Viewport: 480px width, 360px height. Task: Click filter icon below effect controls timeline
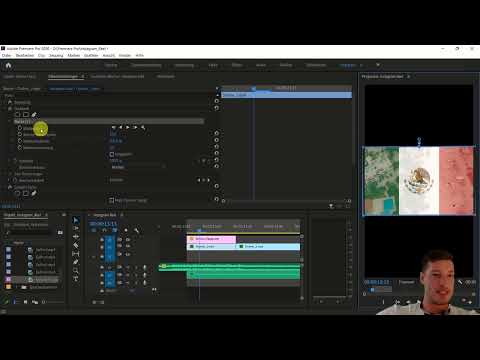pos(331,206)
